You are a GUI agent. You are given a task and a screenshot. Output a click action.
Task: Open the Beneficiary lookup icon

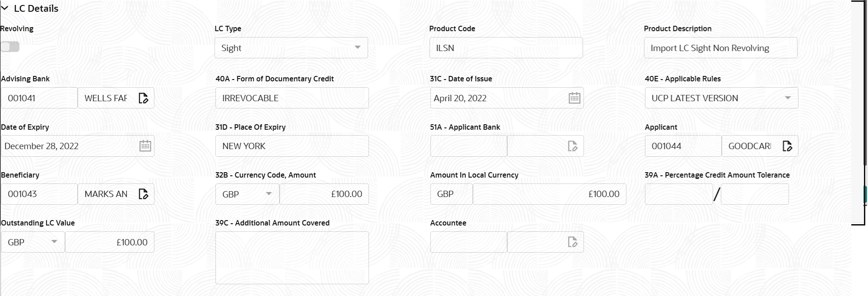tap(144, 194)
